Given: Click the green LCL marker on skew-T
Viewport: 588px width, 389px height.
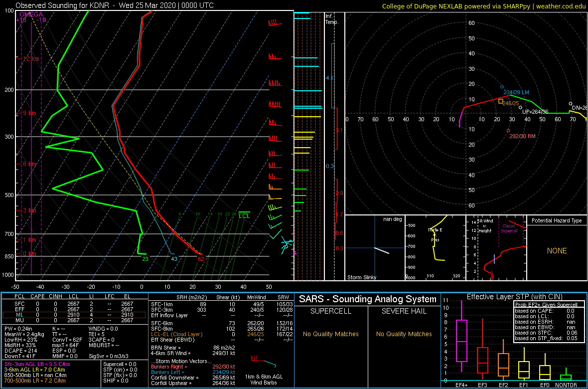Looking at the screenshot, I should 244,215.
